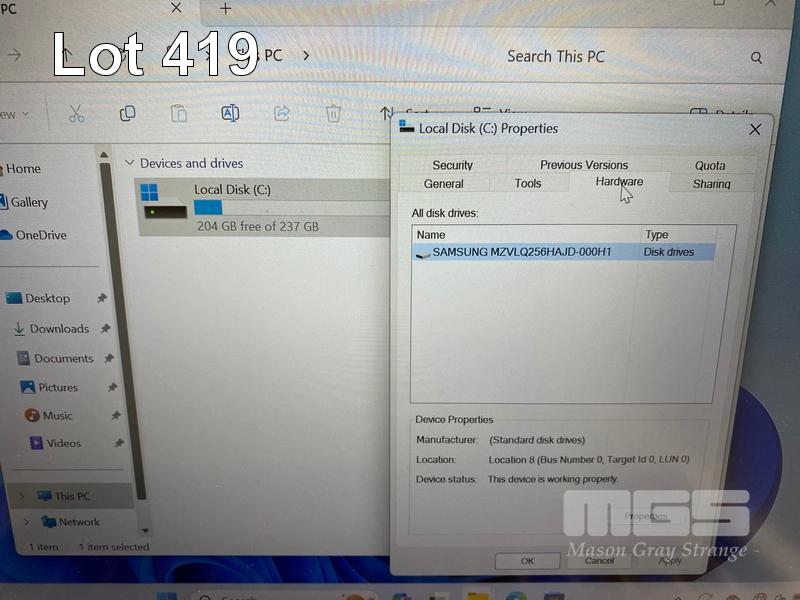Click the Cancel button in dialog

599,561
